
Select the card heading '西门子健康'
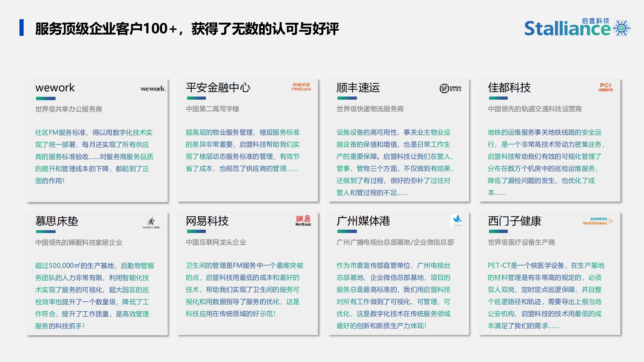(x=514, y=221)
